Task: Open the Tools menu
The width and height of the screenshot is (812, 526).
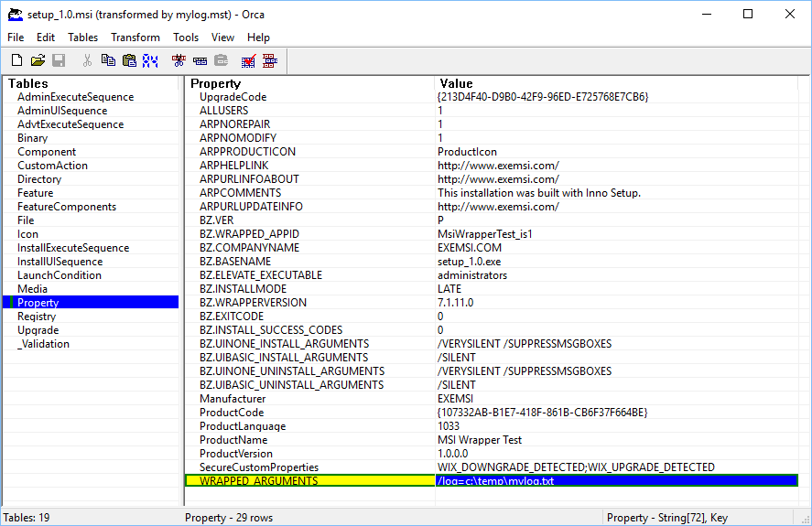Action: tap(186, 38)
